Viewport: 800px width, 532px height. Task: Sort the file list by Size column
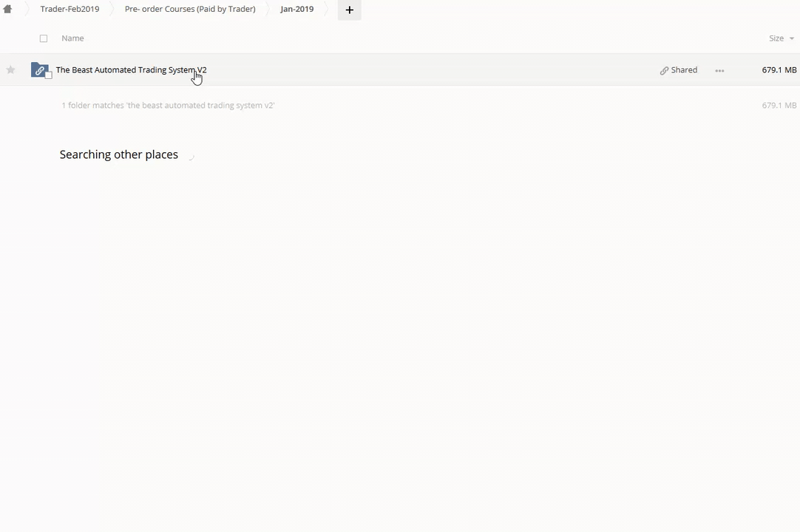(x=776, y=38)
